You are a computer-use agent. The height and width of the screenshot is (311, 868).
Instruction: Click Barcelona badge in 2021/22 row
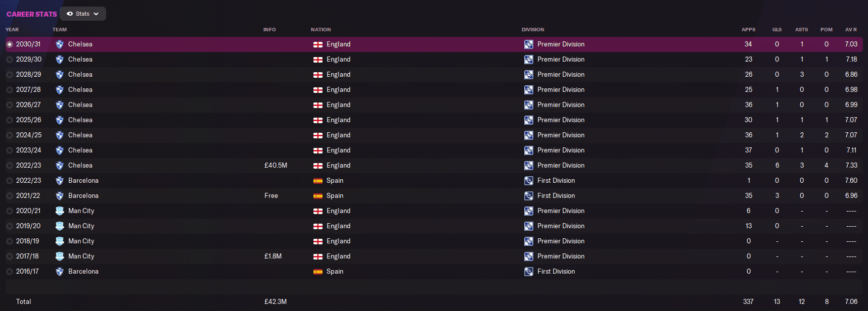click(60, 196)
